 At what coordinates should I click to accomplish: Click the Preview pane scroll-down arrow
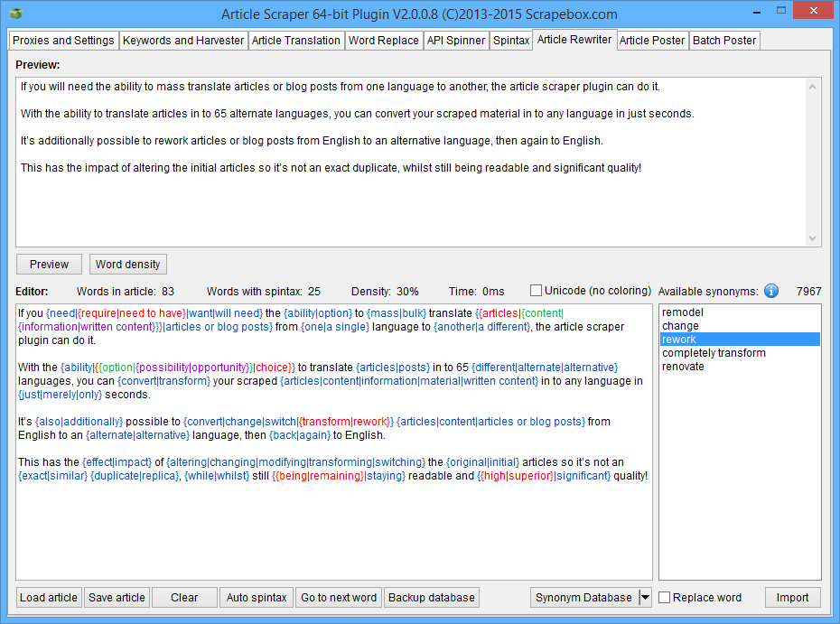[x=813, y=237]
